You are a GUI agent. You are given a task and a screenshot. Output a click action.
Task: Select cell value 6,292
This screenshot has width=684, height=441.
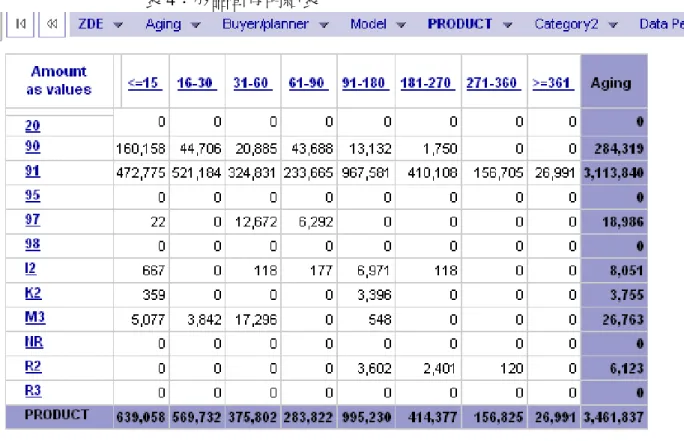[316, 222]
